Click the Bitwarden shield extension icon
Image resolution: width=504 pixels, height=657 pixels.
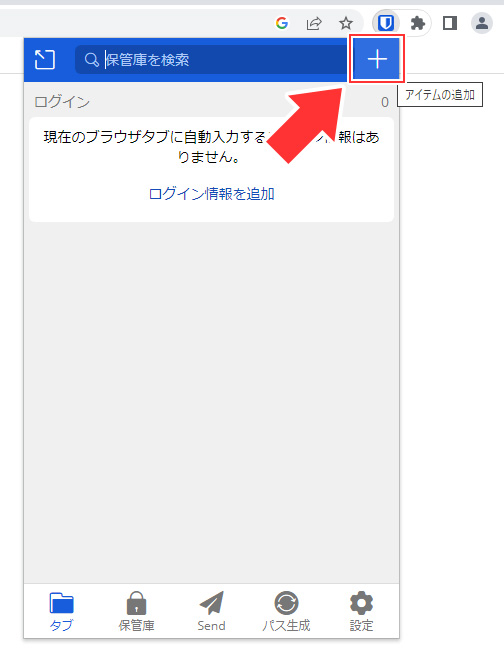(x=385, y=23)
